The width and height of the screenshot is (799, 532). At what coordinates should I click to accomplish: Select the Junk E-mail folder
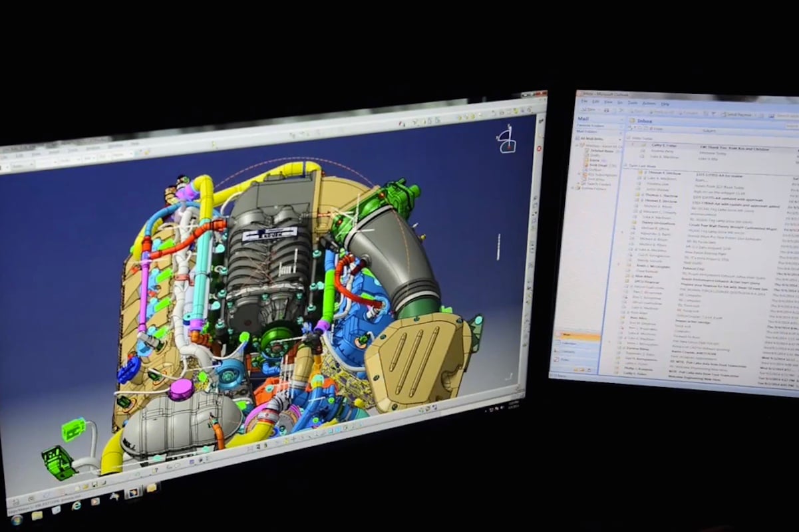[599, 165]
